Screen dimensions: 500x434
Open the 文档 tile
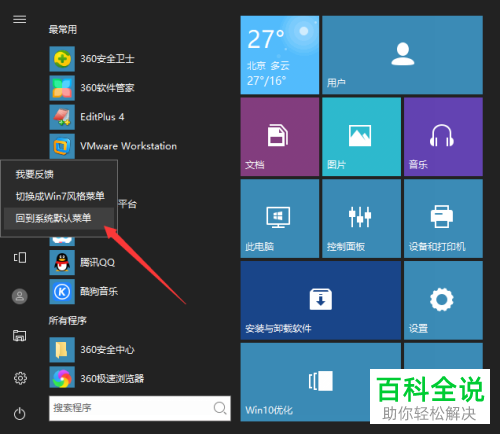tap(280, 137)
